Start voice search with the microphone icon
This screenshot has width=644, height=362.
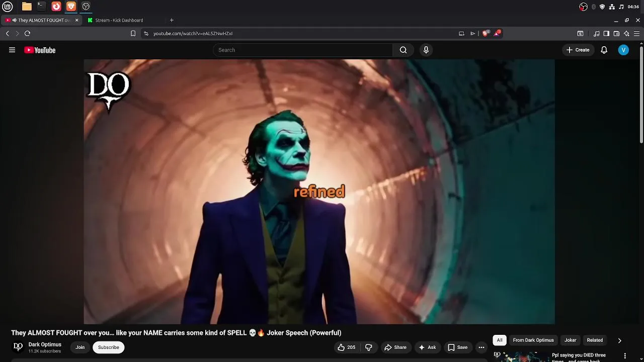[426, 50]
